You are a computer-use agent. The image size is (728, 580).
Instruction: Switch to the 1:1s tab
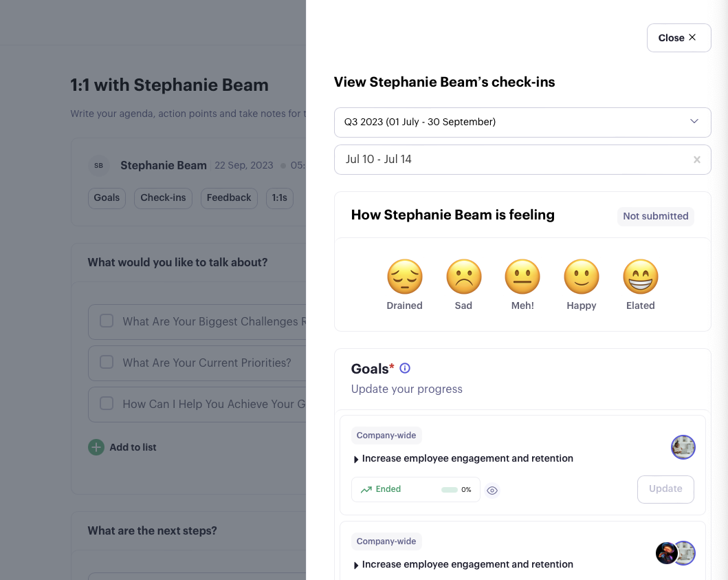tap(280, 198)
